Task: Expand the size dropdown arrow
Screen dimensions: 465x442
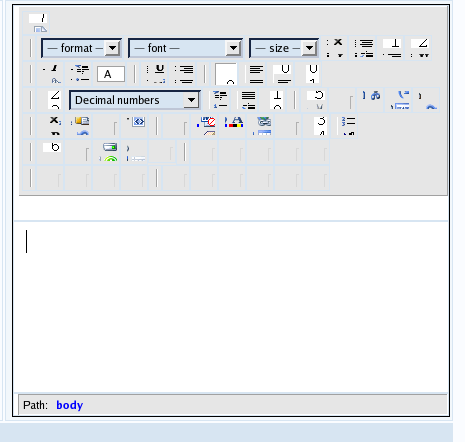Action: (x=310, y=48)
